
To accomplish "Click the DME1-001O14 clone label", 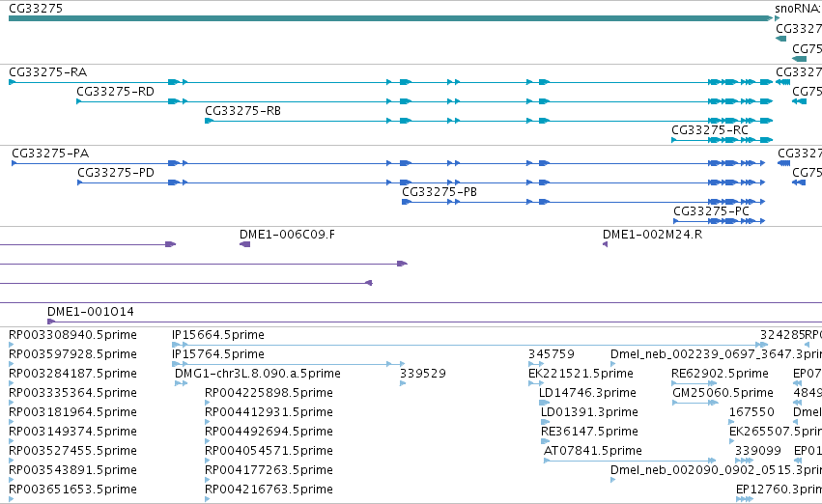I will pos(91,312).
